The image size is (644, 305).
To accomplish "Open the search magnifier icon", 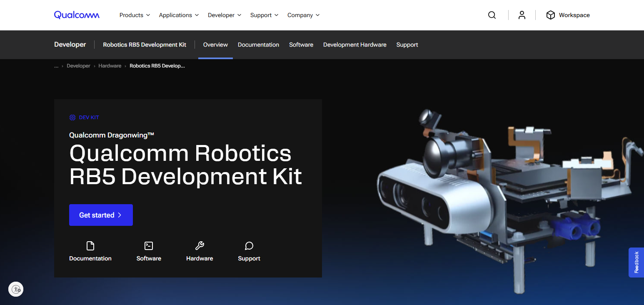I will click(x=492, y=15).
